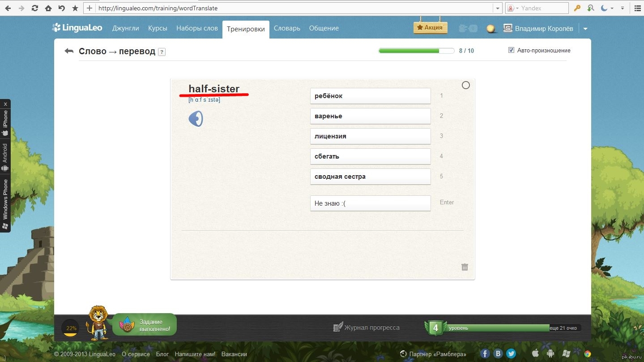Click the faded notifications icon with counter
644x362 pixels.
[468, 28]
